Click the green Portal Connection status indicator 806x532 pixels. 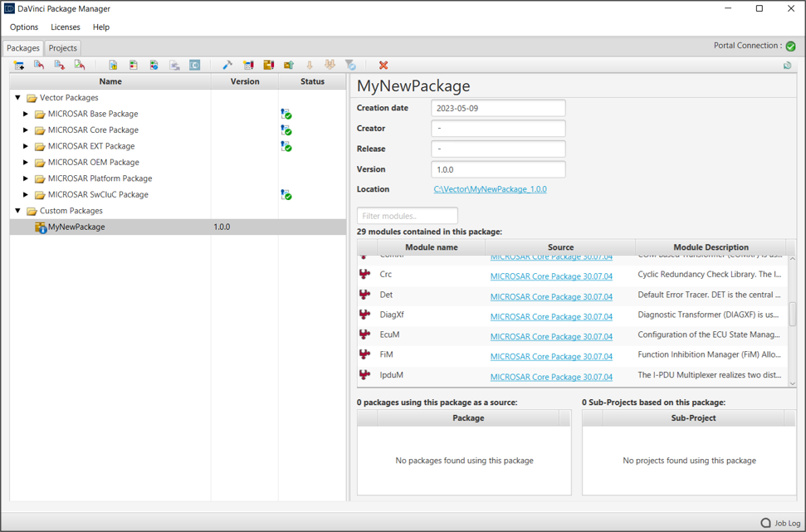[790, 46]
